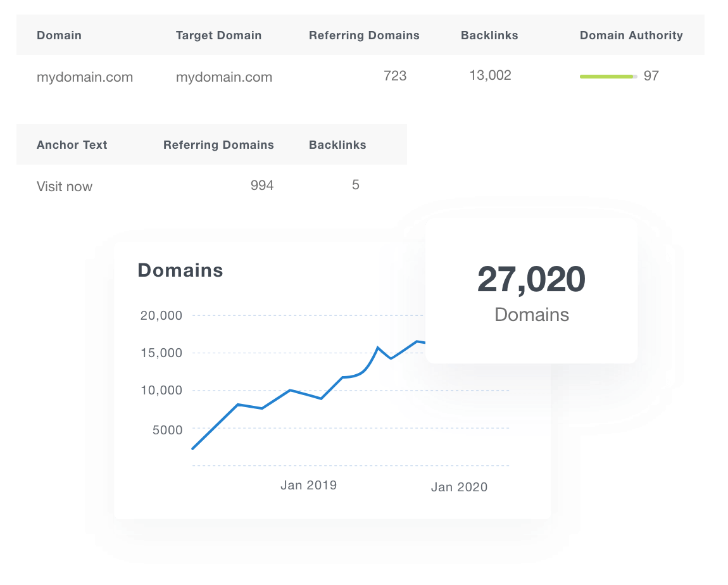Select the Jan 2020 axis label
Image resolution: width=728 pixels, height=585 pixels.
(460, 487)
